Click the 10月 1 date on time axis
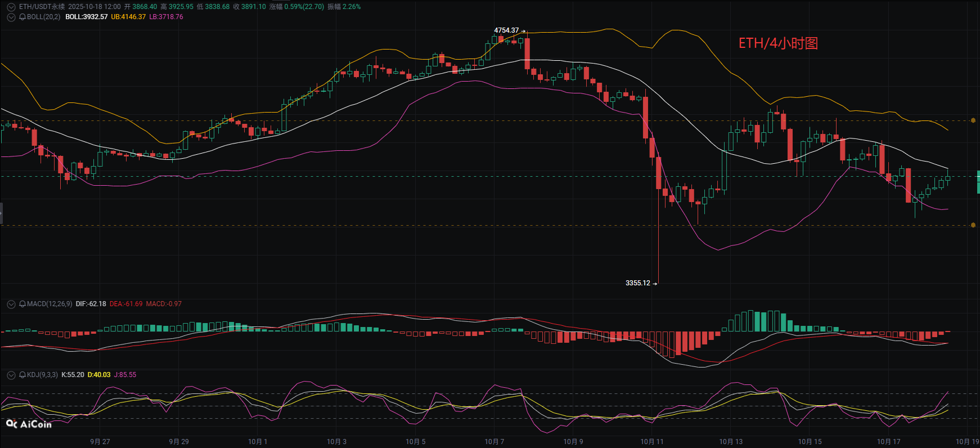This screenshot has height=448, width=980. pyautogui.click(x=258, y=442)
